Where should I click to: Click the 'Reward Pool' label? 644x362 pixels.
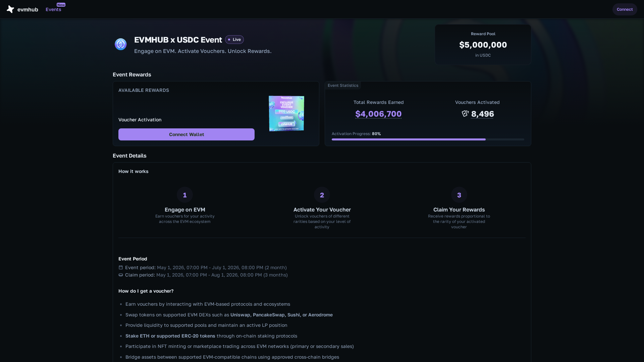point(483,34)
